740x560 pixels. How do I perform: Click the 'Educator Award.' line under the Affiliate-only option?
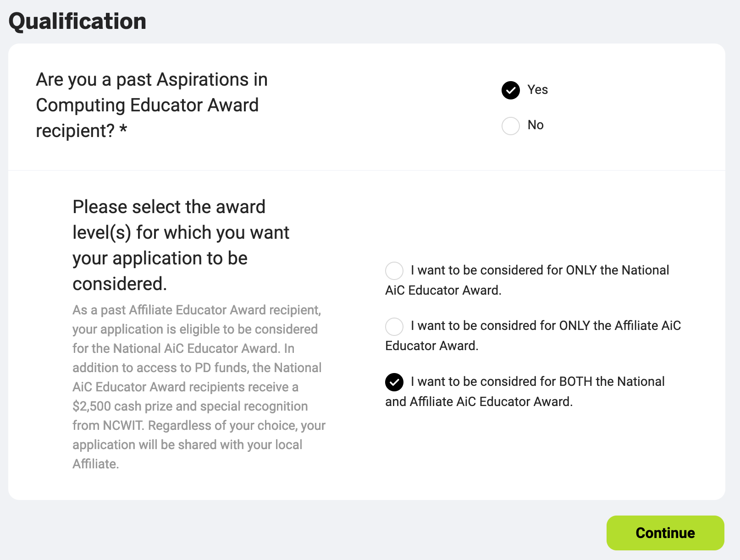(432, 346)
